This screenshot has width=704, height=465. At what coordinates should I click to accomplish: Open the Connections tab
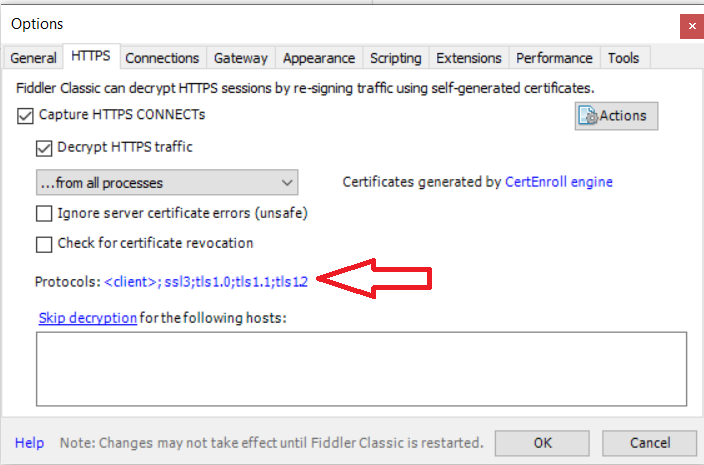[x=162, y=58]
